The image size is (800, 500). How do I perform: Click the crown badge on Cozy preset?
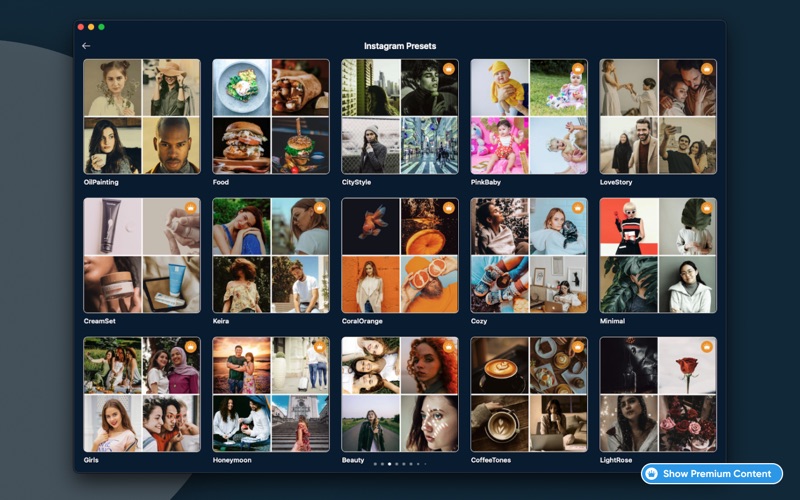578,208
